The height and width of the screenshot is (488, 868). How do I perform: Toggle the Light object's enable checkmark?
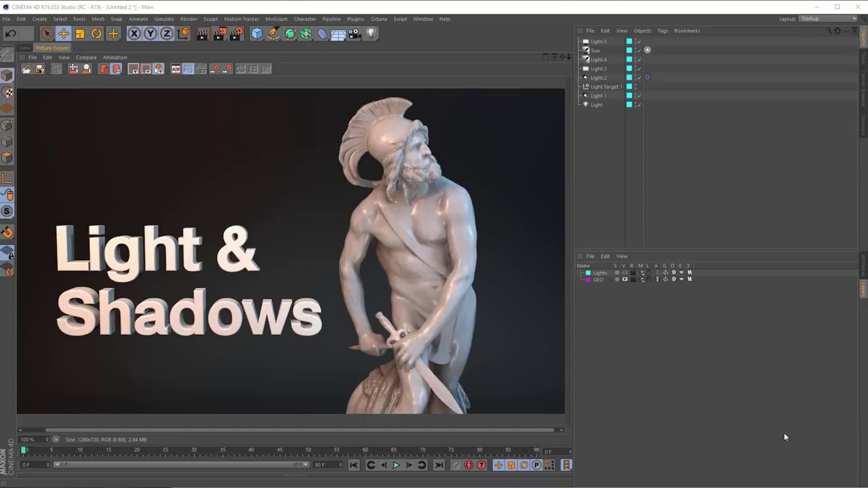(639, 105)
